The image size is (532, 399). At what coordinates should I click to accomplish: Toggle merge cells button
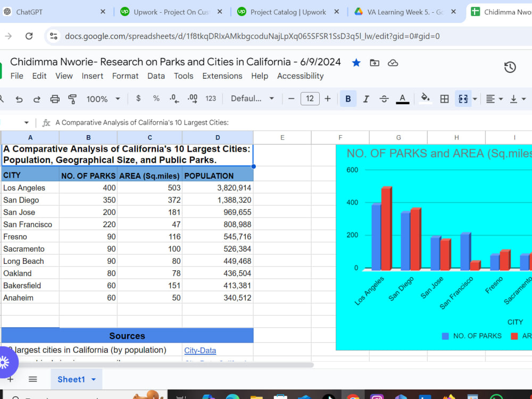pyautogui.click(x=463, y=99)
